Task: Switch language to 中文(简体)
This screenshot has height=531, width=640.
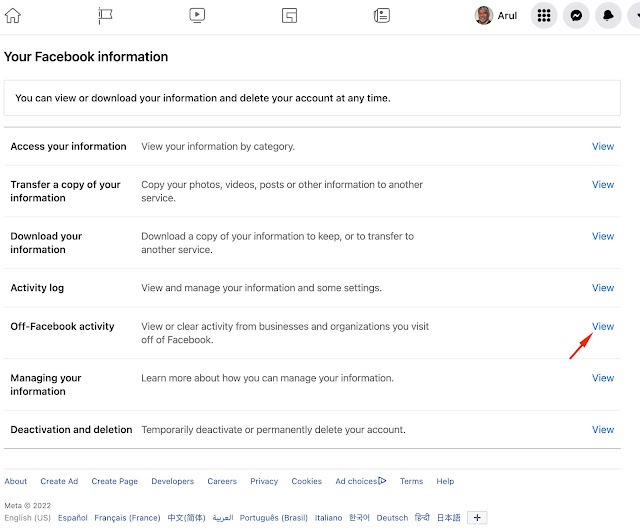Action: 187,518
